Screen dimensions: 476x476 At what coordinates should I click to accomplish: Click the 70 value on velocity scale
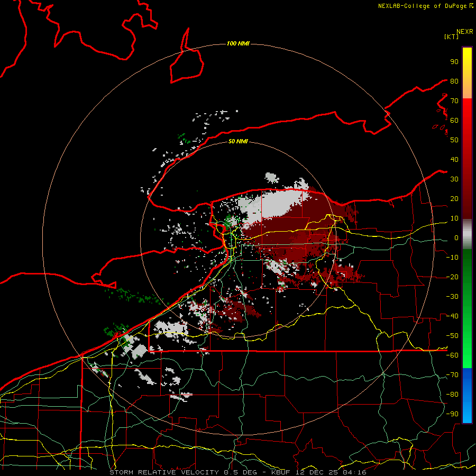tap(454, 101)
